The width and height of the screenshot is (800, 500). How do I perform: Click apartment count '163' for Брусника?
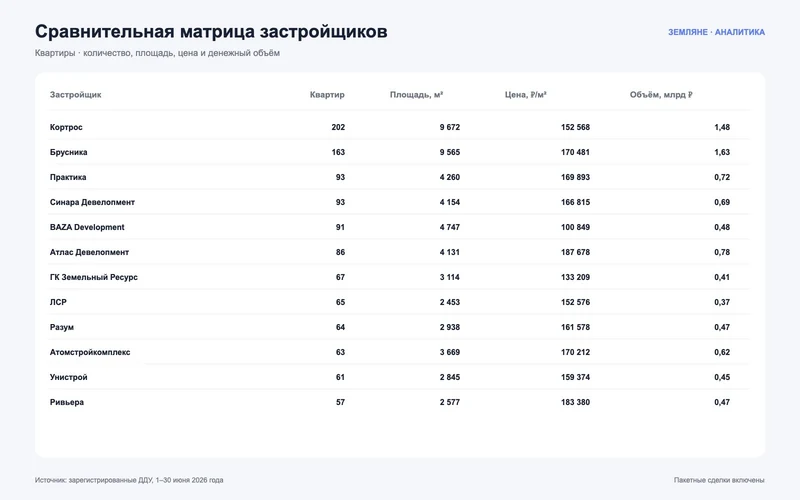338,152
